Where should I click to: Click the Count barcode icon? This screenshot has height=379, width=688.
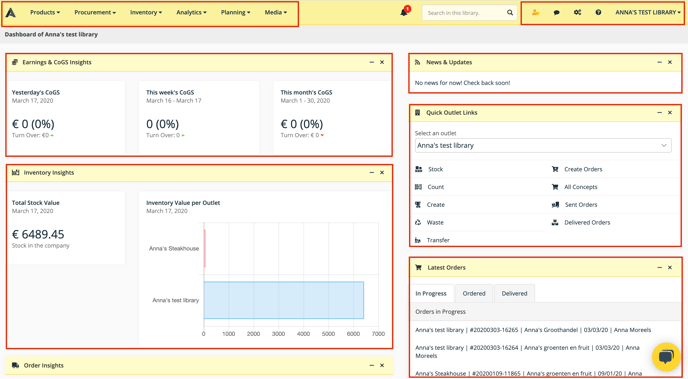pyautogui.click(x=419, y=187)
